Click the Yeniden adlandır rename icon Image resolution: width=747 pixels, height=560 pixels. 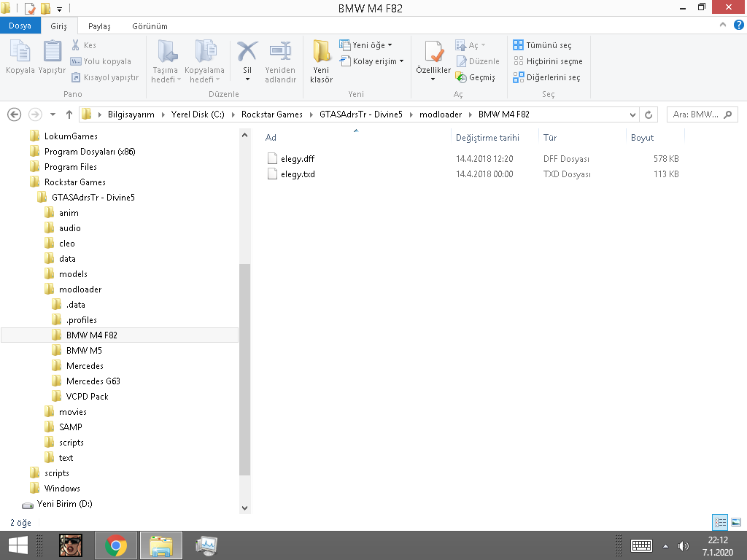[x=280, y=51]
